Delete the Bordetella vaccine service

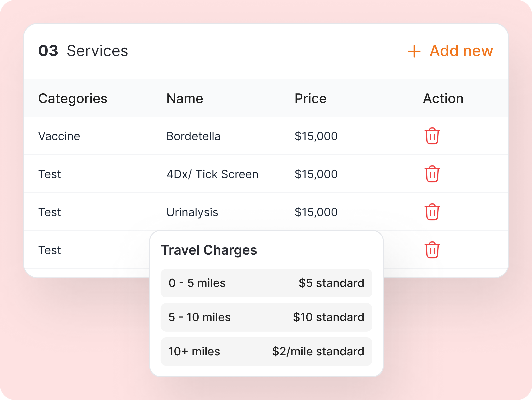[x=432, y=136]
